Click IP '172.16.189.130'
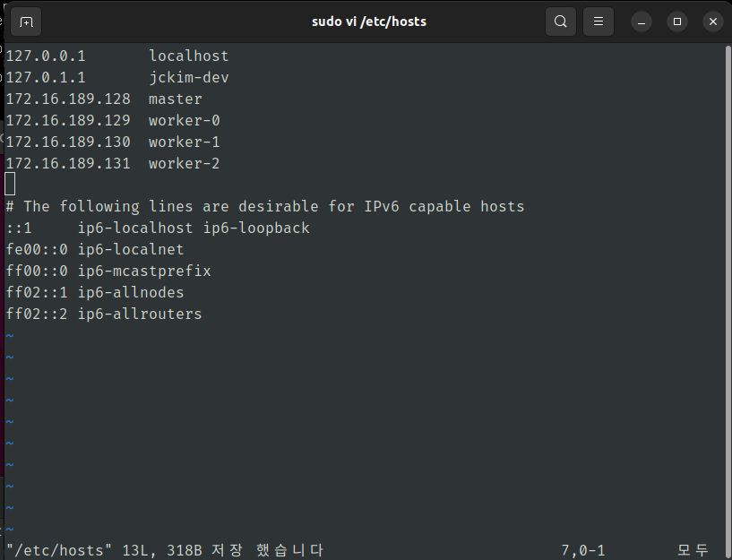This screenshot has height=560, width=732. [x=68, y=142]
